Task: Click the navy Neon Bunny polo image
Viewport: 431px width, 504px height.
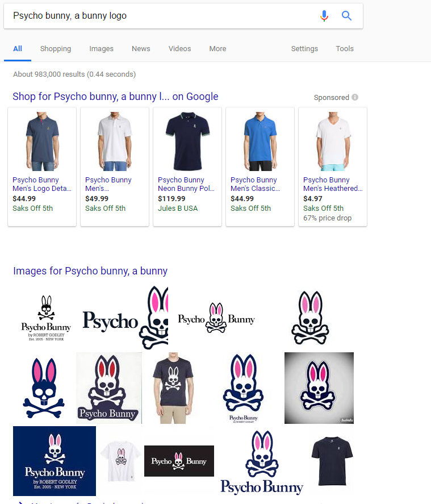Action: pos(187,141)
